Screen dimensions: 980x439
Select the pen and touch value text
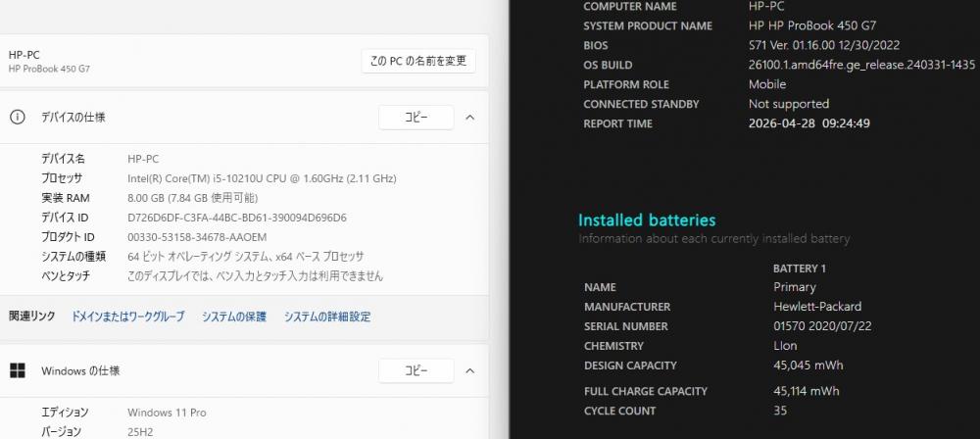point(255,275)
